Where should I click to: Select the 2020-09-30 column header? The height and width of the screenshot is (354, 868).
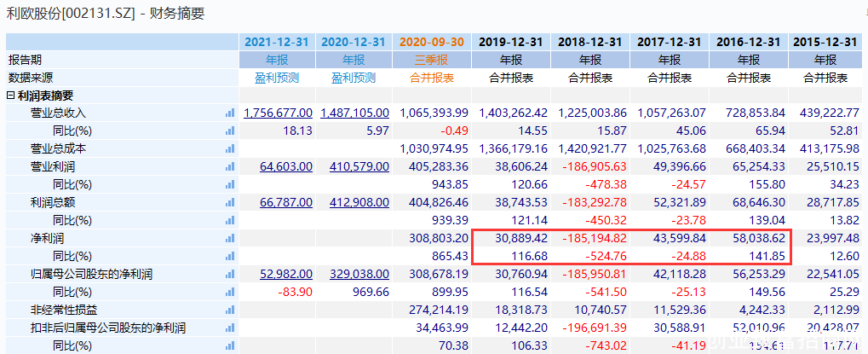coord(432,42)
